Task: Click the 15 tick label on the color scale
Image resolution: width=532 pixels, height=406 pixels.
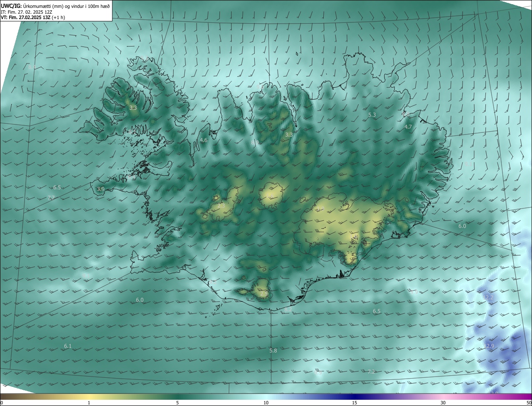Action: pyautogui.click(x=355, y=403)
